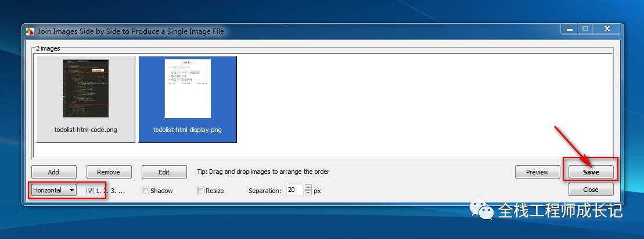The image size is (644, 239).
Task: Minimize the Join Images window
Action: (570, 29)
